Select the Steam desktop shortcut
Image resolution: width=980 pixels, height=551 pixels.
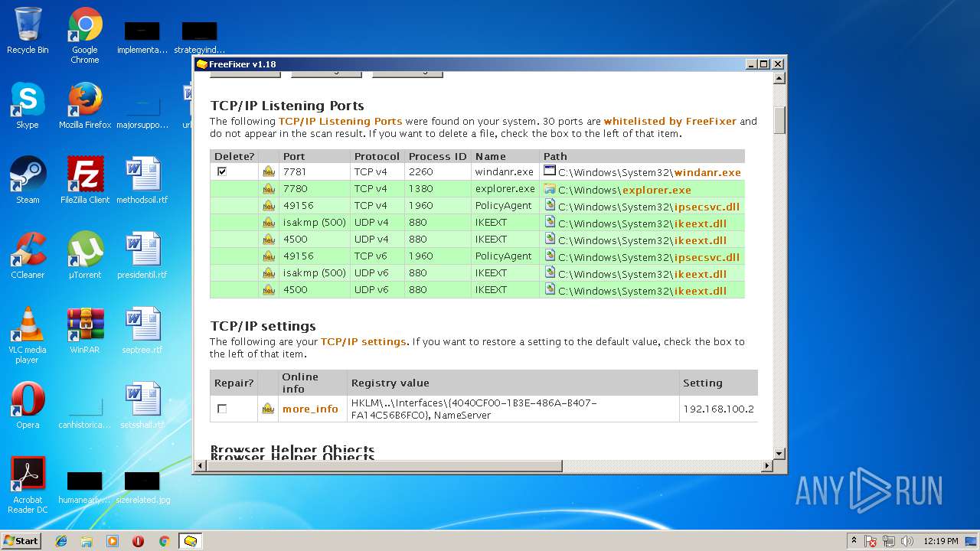[x=28, y=181]
